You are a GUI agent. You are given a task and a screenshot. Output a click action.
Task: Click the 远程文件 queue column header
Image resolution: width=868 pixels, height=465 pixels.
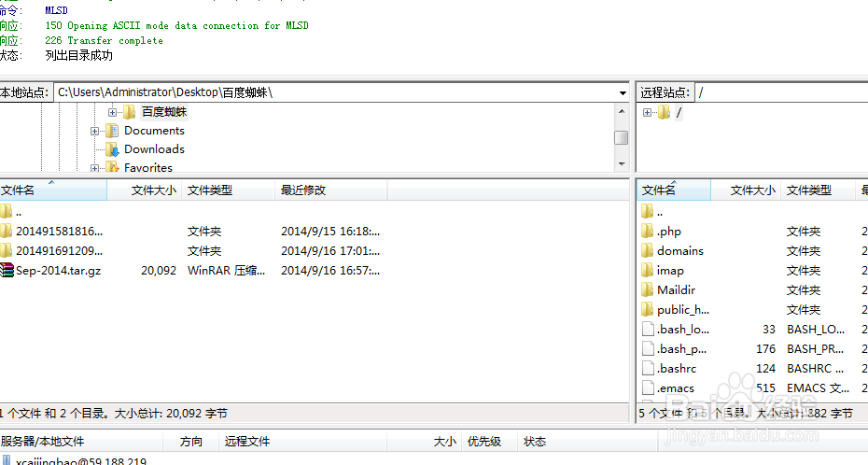[x=303, y=442]
